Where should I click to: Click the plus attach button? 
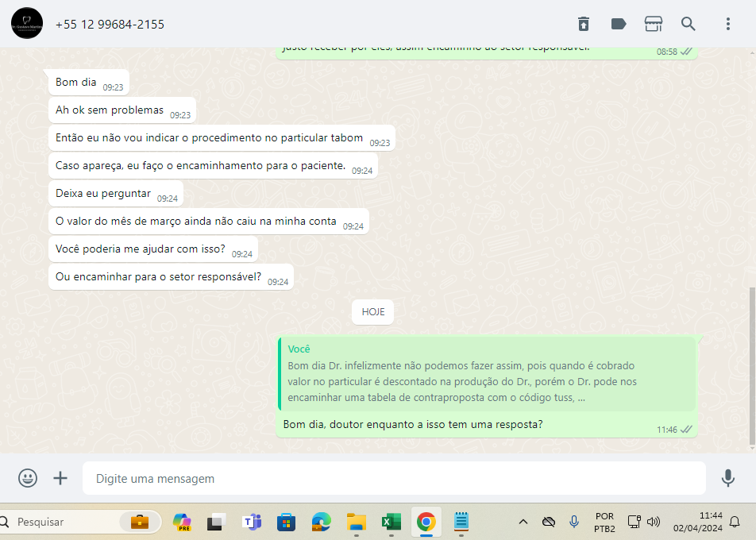(60, 478)
